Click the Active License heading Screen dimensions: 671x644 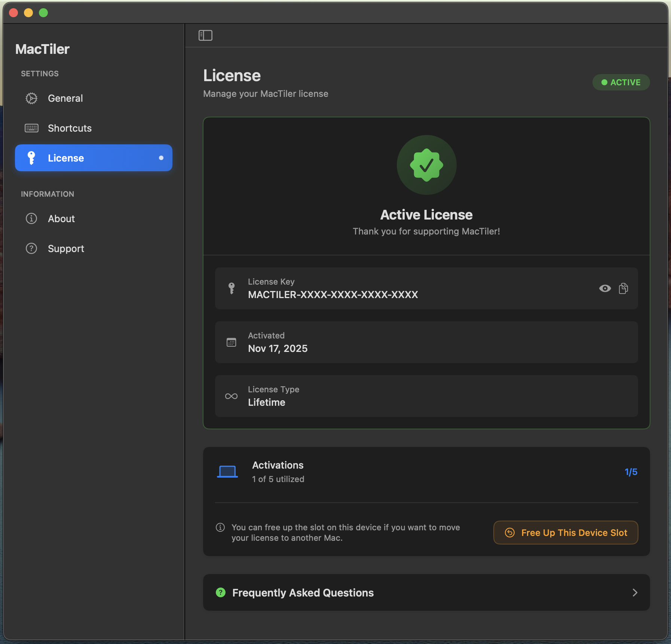coord(426,215)
